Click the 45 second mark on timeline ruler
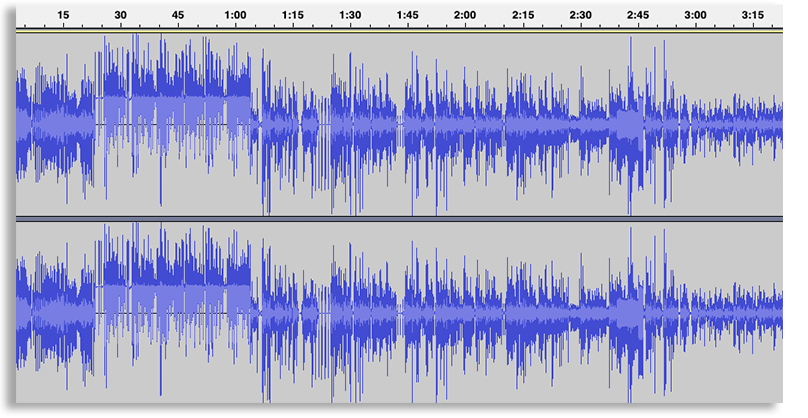The height and width of the screenshot is (418, 808). tap(178, 15)
